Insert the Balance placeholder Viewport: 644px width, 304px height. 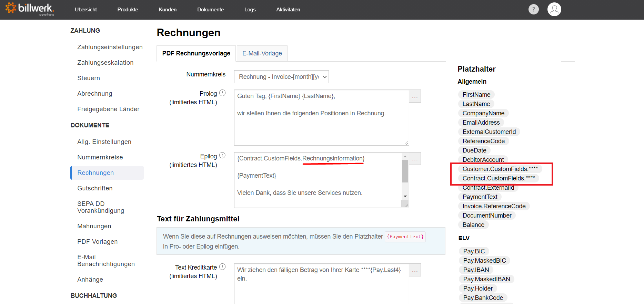pyautogui.click(x=473, y=225)
